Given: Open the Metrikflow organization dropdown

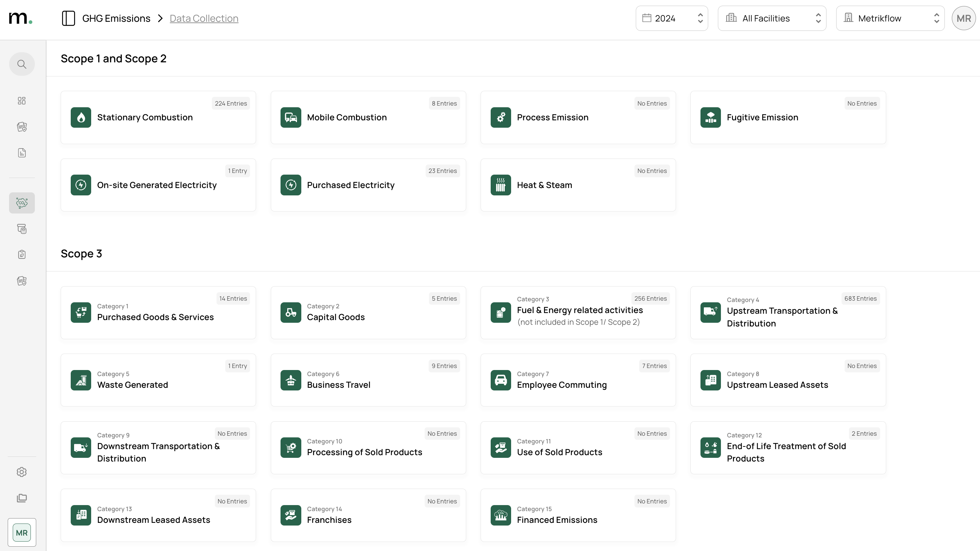Looking at the screenshot, I should 890,18.
